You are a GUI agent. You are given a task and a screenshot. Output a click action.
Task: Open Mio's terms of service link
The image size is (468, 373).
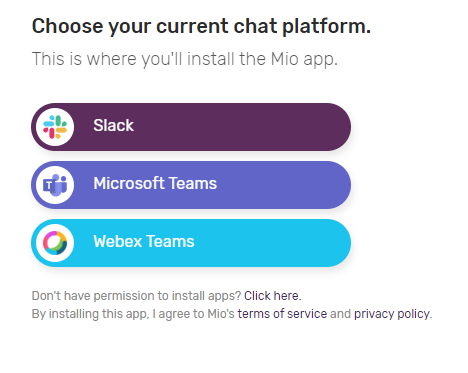(x=282, y=314)
